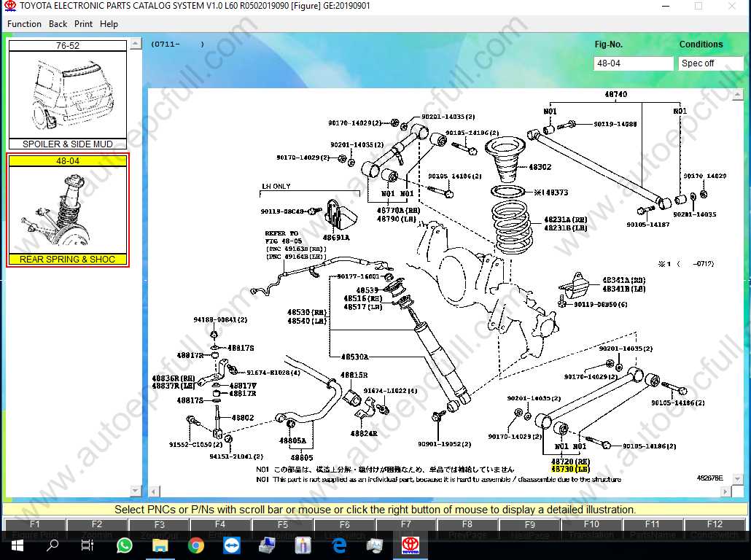Screen dimensions: 751x560
Task: Open the Function menu
Action: [24, 24]
